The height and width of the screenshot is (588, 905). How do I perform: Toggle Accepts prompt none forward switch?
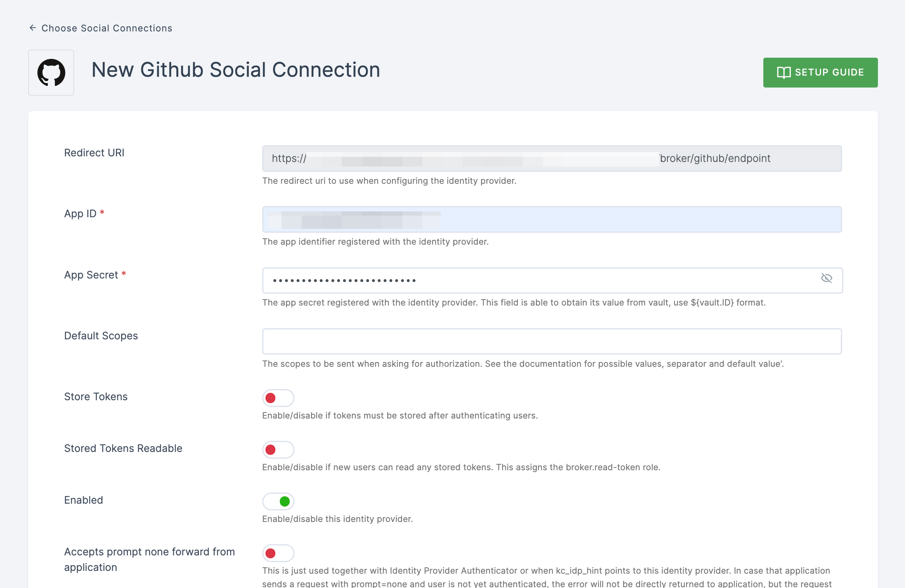click(x=278, y=553)
